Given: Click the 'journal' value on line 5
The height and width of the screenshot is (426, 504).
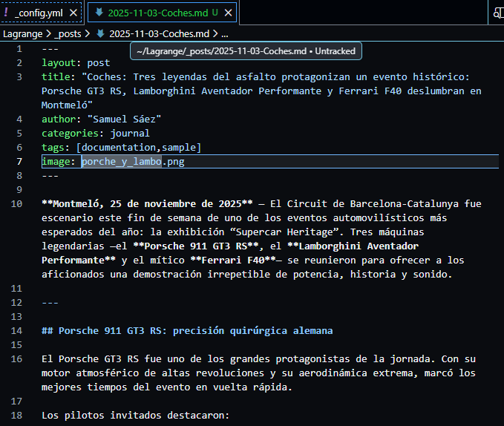Looking at the screenshot, I should coord(130,134).
